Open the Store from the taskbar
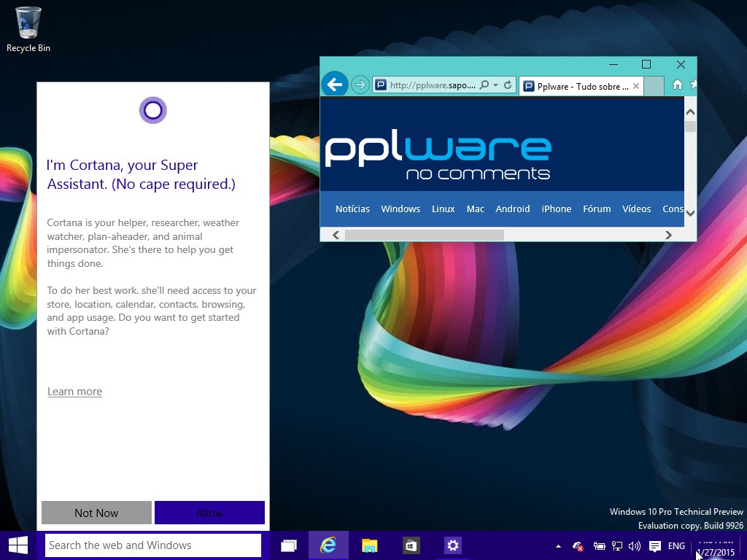747x560 pixels. tap(411, 545)
